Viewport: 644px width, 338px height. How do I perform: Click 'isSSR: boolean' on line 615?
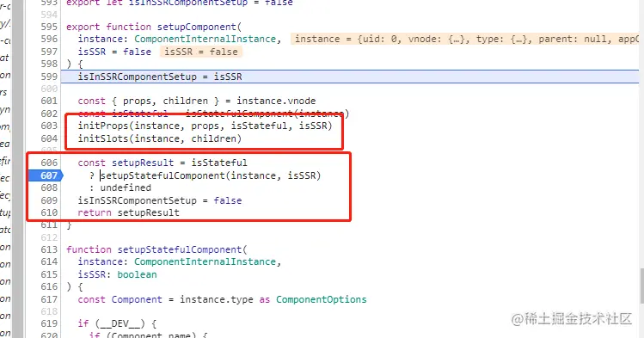(118, 274)
